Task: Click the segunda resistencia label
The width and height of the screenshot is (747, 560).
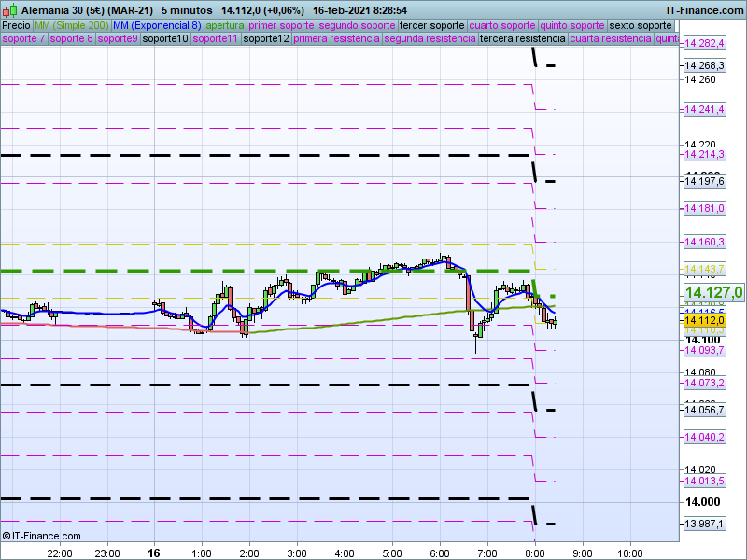Action: [430, 38]
